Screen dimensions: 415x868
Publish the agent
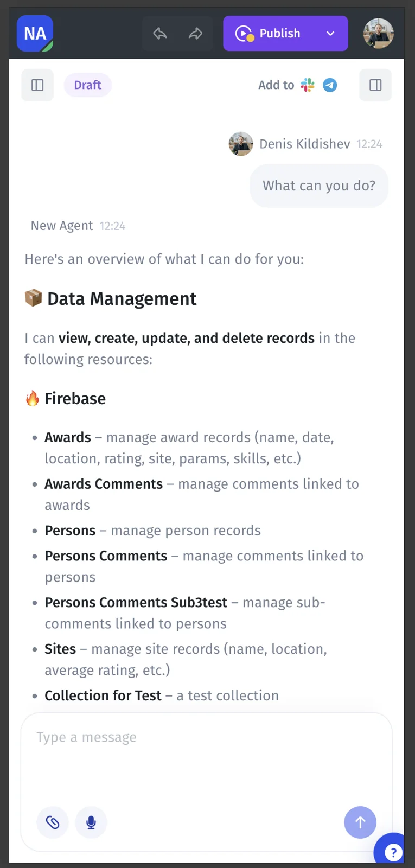pyautogui.click(x=269, y=34)
